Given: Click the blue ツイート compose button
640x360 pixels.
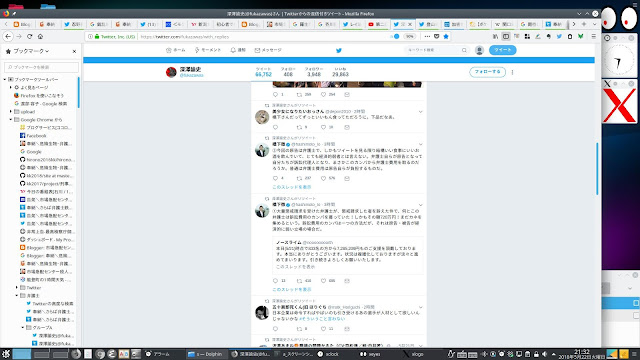Looking at the screenshot, I should [x=502, y=50].
